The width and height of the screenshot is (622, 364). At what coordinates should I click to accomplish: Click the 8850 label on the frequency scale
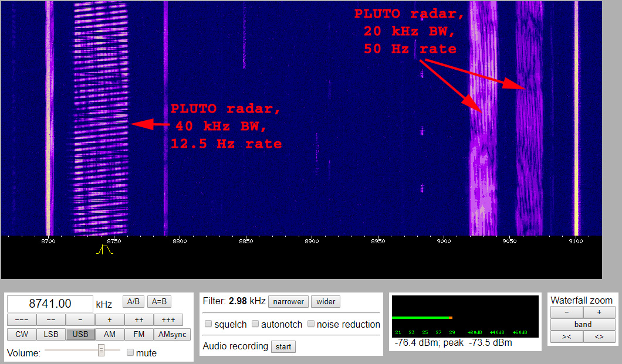tap(246, 241)
